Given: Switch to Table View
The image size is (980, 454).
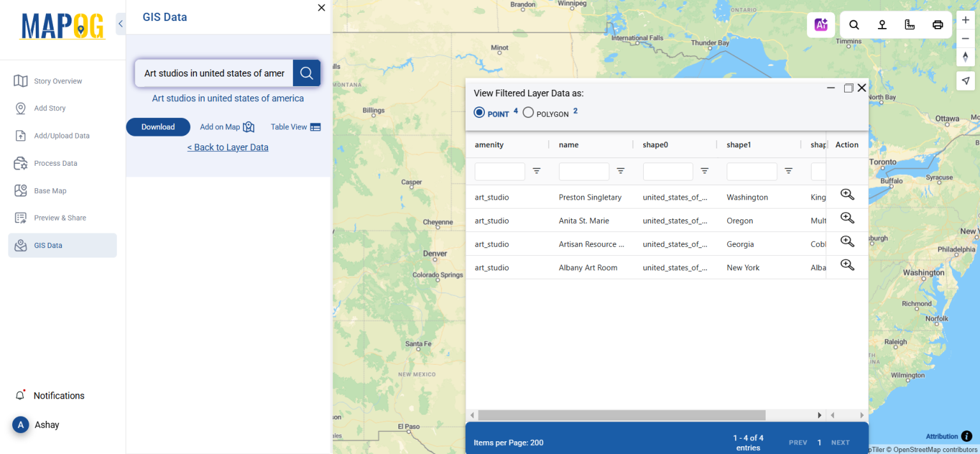Looking at the screenshot, I should (295, 126).
